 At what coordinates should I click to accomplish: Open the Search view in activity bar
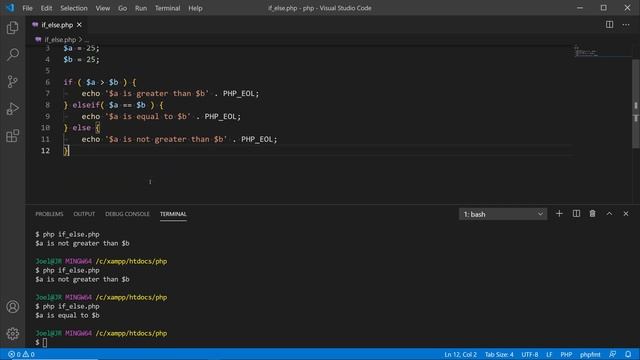pyautogui.click(x=13, y=55)
